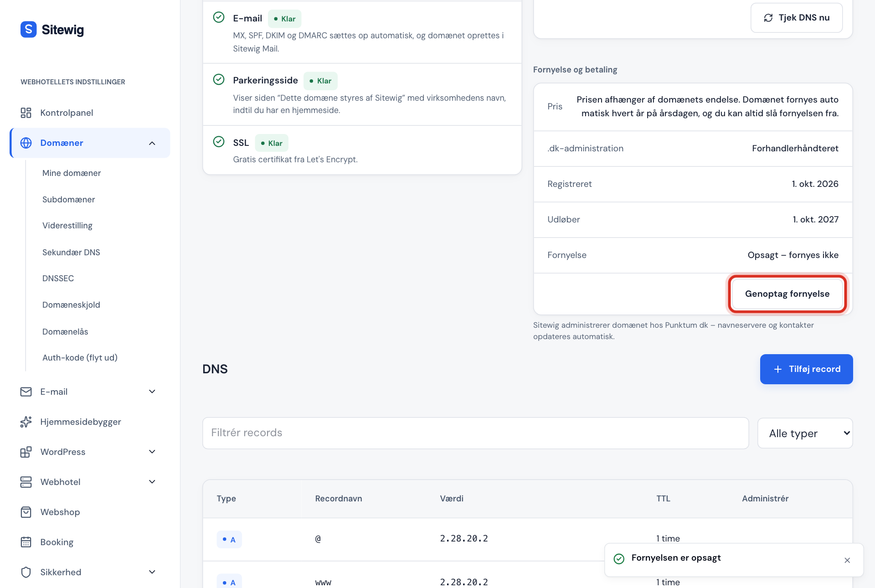Click the Hjemmesidebygger sparkle icon
This screenshot has height=588, width=875.
click(x=26, y=422)
